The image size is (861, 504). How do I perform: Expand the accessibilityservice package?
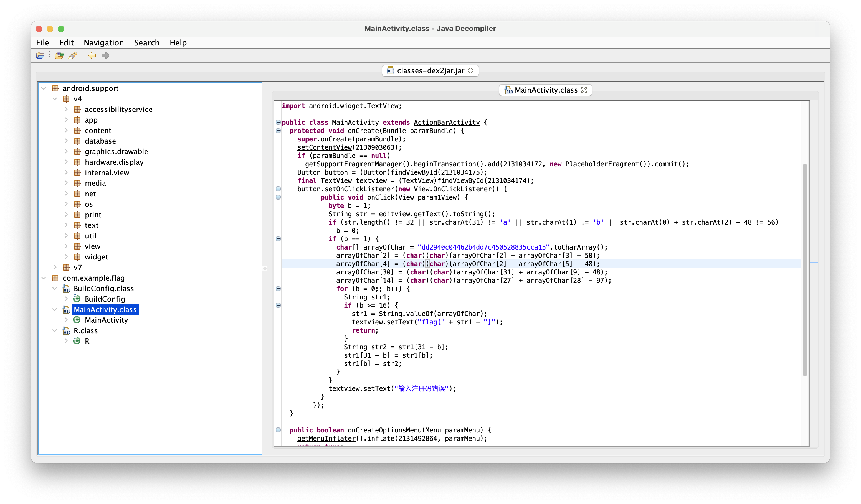pyautogui.click(x=66, y=109)
